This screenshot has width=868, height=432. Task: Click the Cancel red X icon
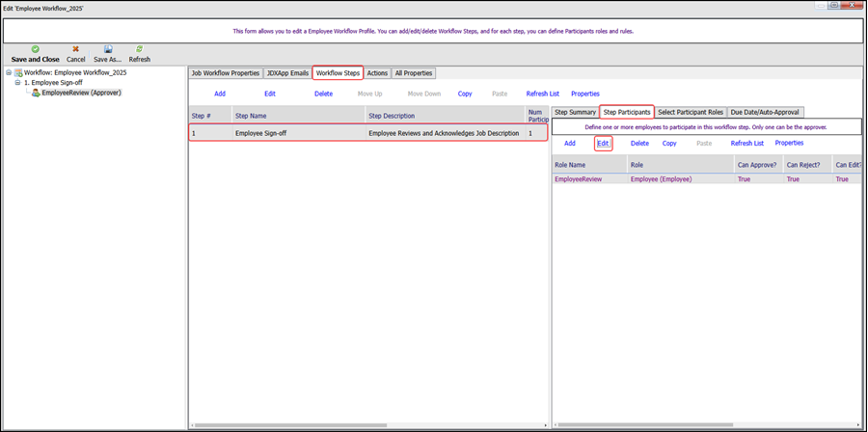tap(75, 48)
